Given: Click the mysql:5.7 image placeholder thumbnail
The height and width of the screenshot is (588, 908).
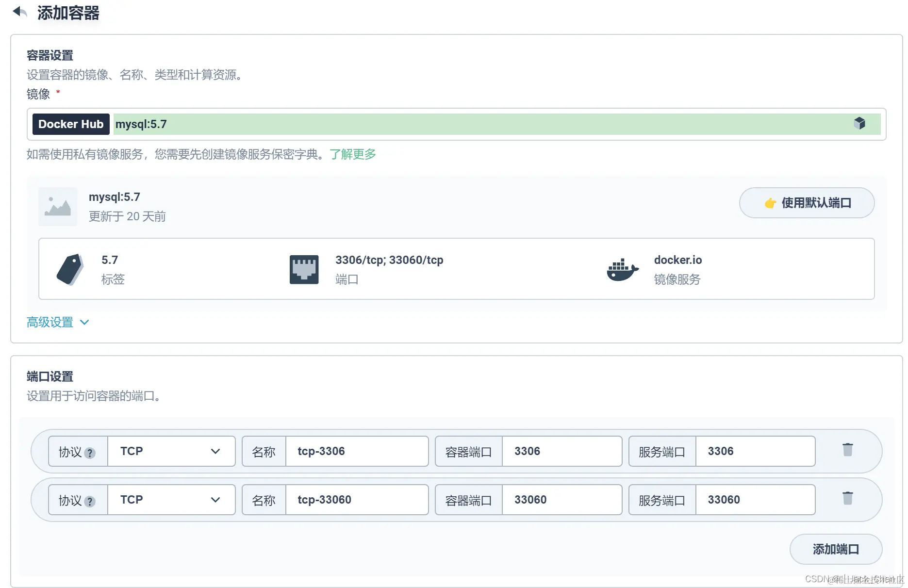Looking at the screenshot, I should click(58, 207).
